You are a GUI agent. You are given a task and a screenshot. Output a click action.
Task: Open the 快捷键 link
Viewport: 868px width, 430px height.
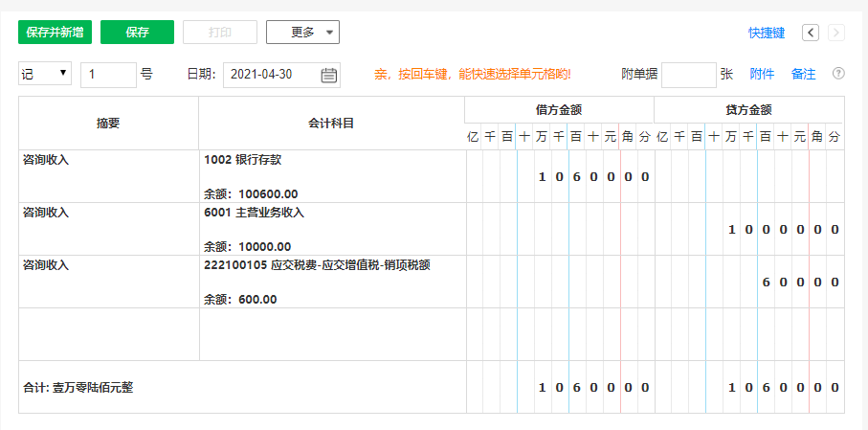(767, 33)
